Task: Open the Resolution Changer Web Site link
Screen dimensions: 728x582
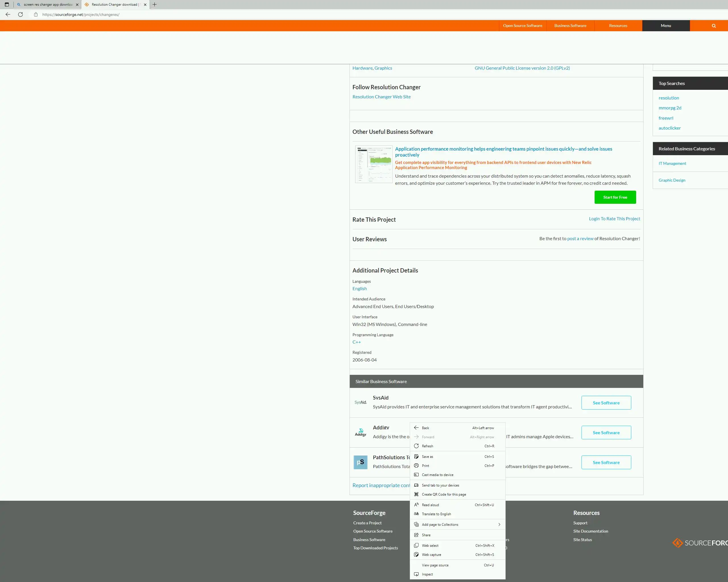Action: tap(381, 97)
